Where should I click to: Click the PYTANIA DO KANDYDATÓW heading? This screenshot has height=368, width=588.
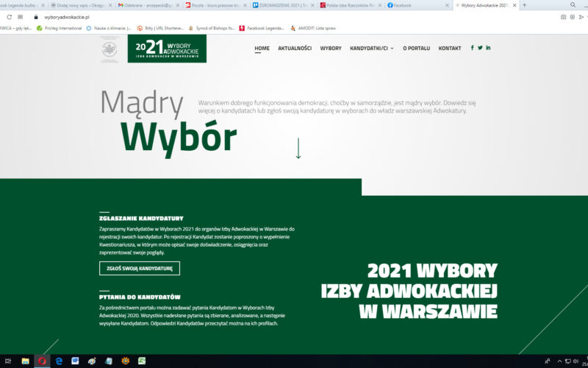[x=140, y=297]
